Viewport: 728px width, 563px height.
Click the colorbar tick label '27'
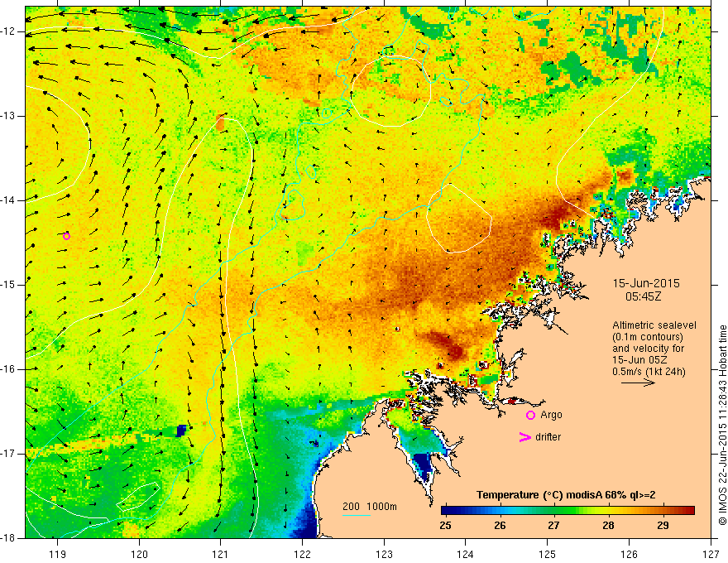coord(553,526)
